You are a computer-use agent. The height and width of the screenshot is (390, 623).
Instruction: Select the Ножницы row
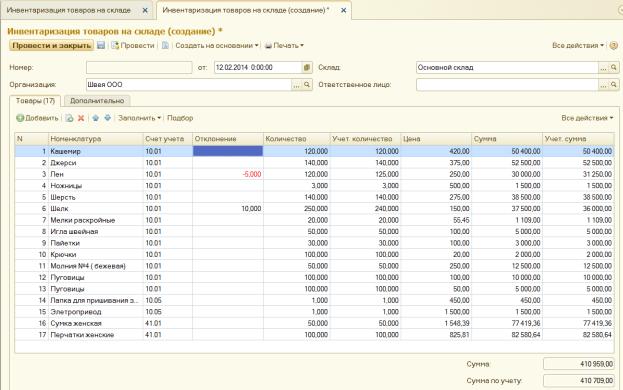pyautogui.click(x=314, y=186)
